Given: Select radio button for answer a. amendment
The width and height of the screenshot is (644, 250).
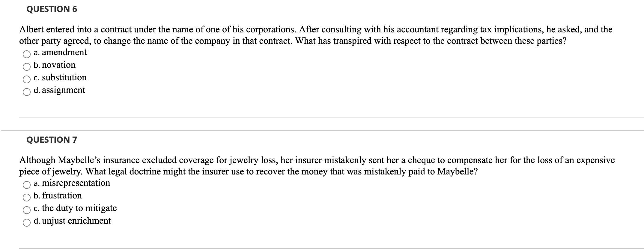Looking at the screenshot, I should point(27,54).
